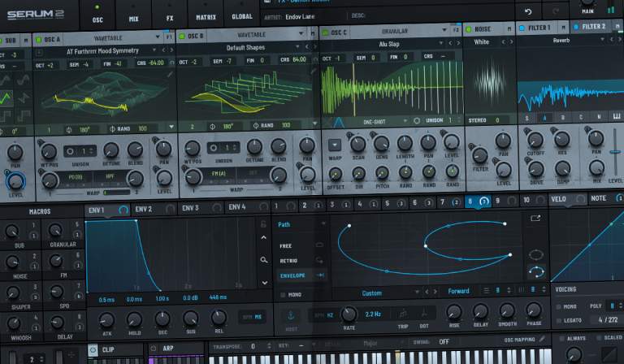Open OSC A wavetable edit pencil
This screenshot has width=624, height=364.
pos(170,75)
